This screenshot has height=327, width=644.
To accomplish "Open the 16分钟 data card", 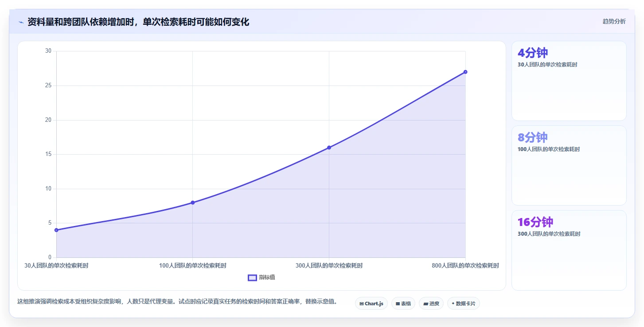I will point(569,250).
